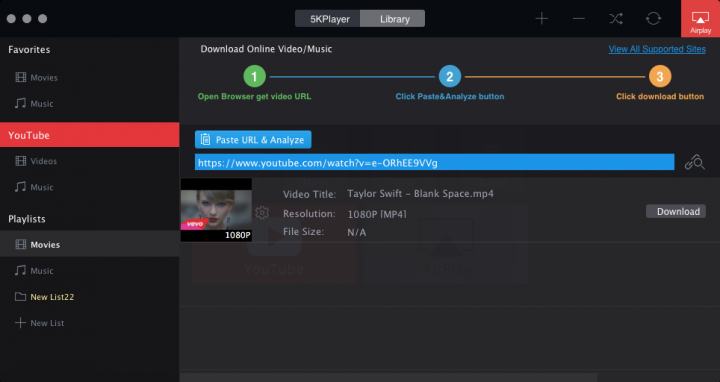Click the plus add icon in toolbar
This screenshot has width=720, height=382.
click(542, 19)
